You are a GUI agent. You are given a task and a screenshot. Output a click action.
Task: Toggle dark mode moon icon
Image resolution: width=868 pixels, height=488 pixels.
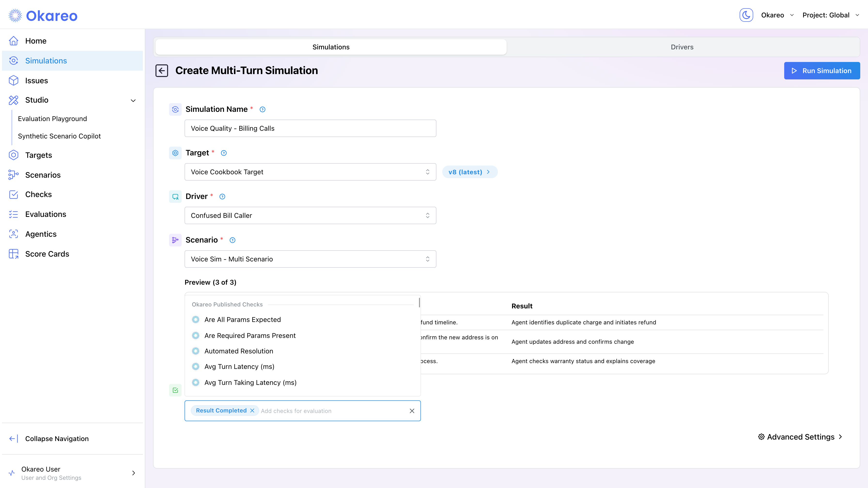click(x=746, y=15)
